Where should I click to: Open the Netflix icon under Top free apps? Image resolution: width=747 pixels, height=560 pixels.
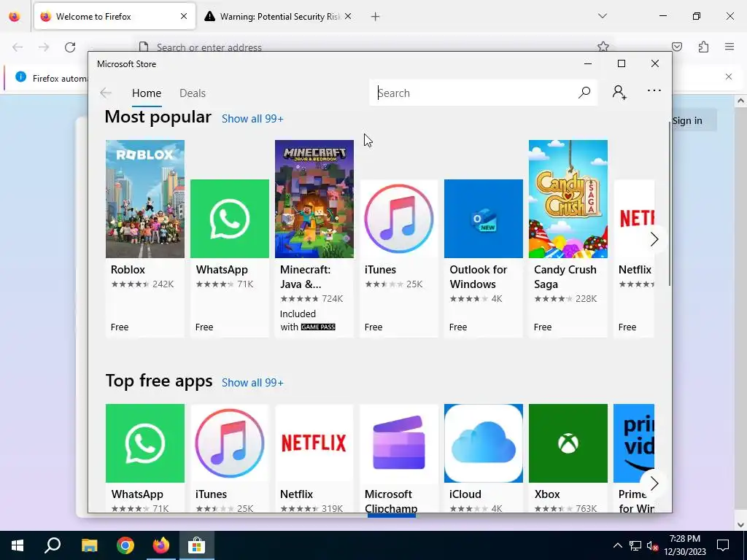coord(314,443)
